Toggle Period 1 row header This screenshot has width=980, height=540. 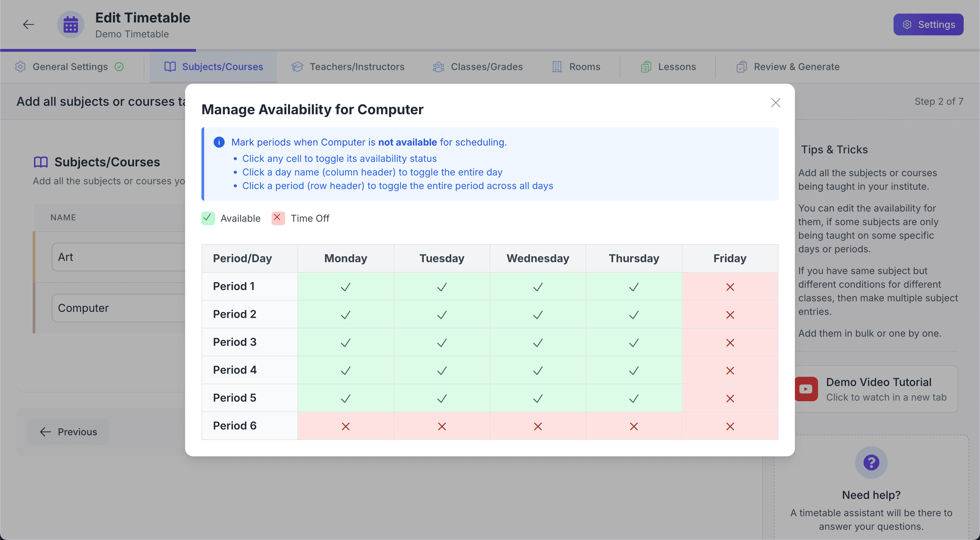(x=249, y=286)
